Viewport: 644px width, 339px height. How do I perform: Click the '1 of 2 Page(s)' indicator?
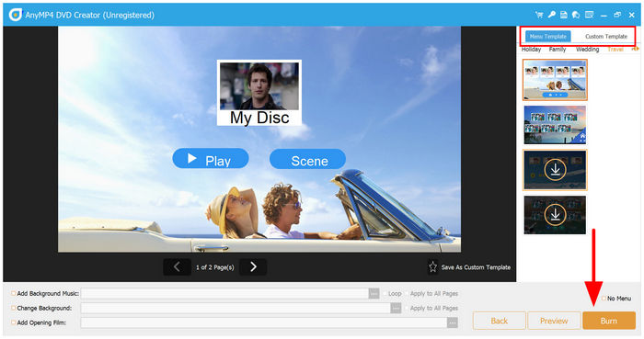[x=214, y=267]
